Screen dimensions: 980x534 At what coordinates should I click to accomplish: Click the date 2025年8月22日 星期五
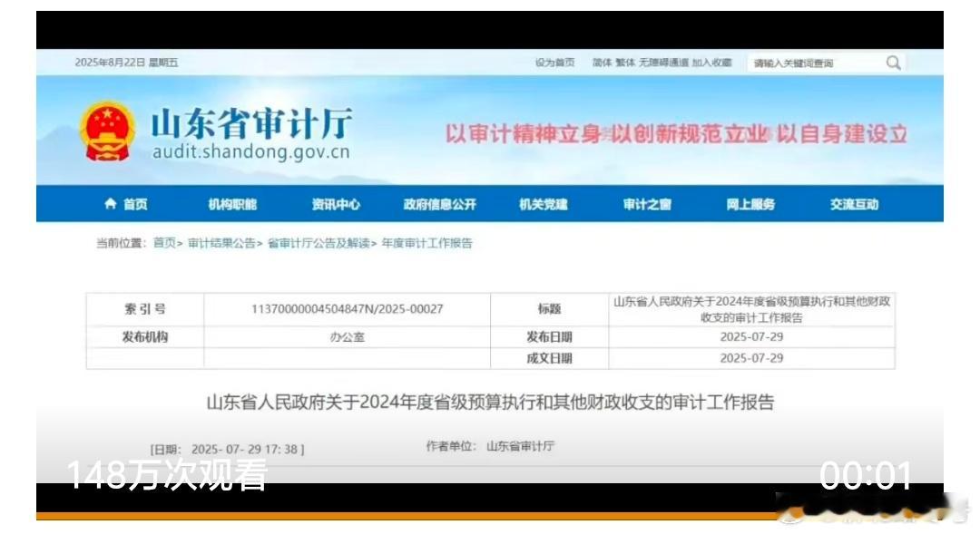click(126, 63)
